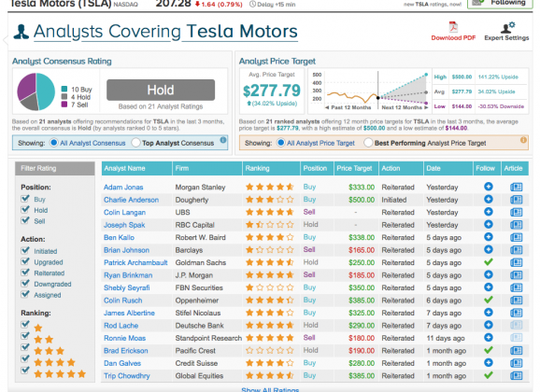Open Ben Kallo article icon
Viewport: 540px width, 392px height.
click(x=516, y=237)
